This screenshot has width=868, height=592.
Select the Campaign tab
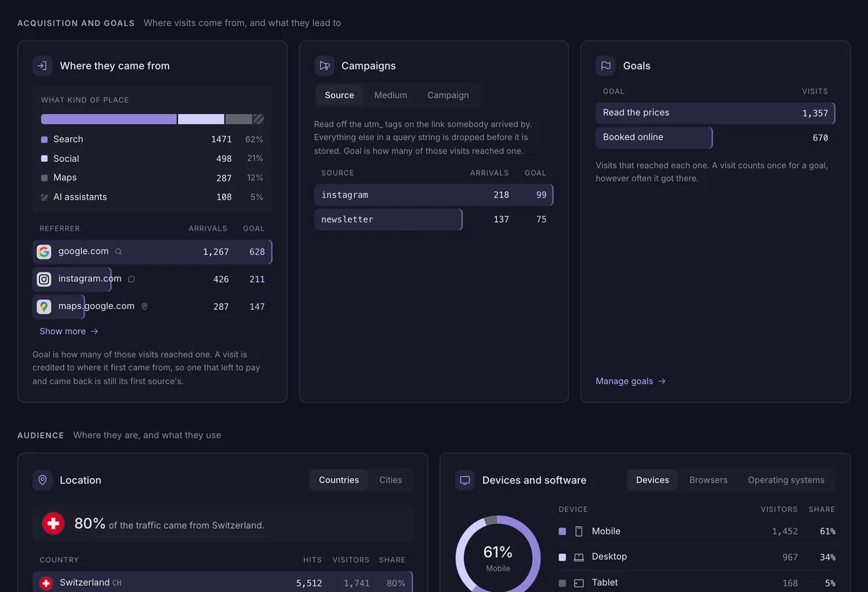448,95
